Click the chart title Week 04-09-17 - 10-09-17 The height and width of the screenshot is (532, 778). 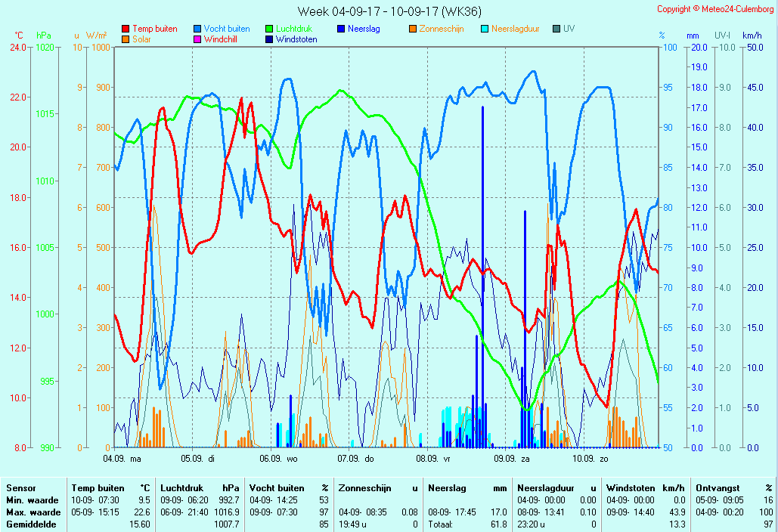coord(389,11)
